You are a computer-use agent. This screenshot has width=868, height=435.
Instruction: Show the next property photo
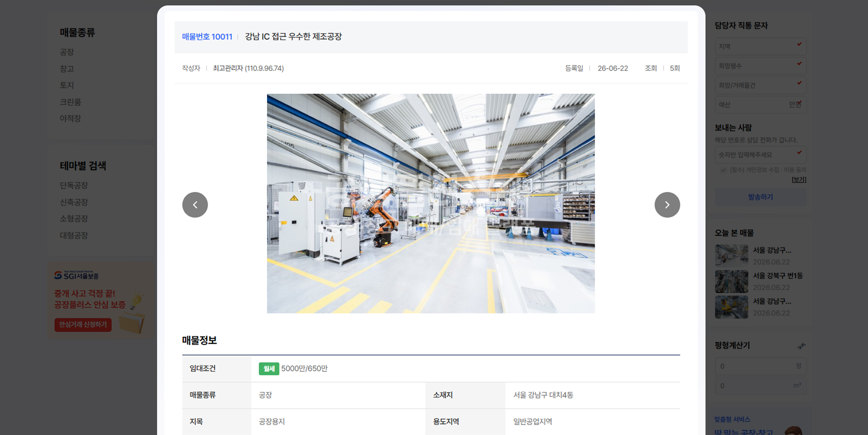(667, 205)
